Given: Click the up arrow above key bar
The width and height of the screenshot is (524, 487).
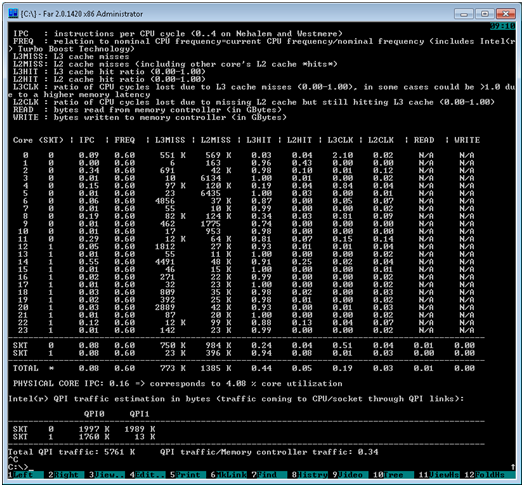Looking at the screenshot, I should coord(513,467).
